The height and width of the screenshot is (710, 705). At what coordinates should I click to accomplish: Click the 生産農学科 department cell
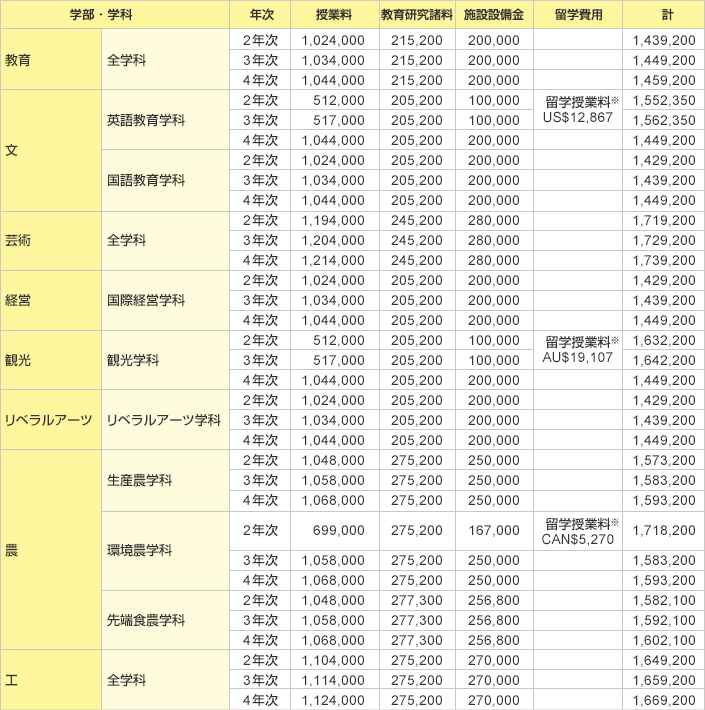tap(165, 480)
